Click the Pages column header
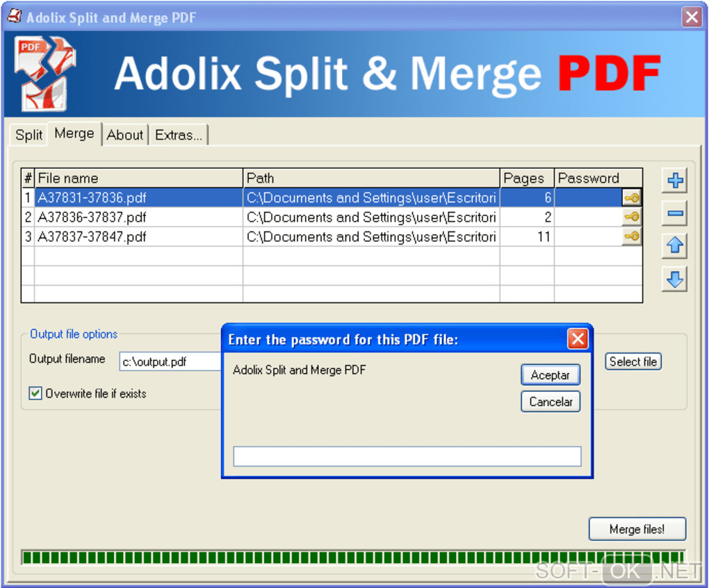This screenshot has height=588, width=709. click(527, 178)
